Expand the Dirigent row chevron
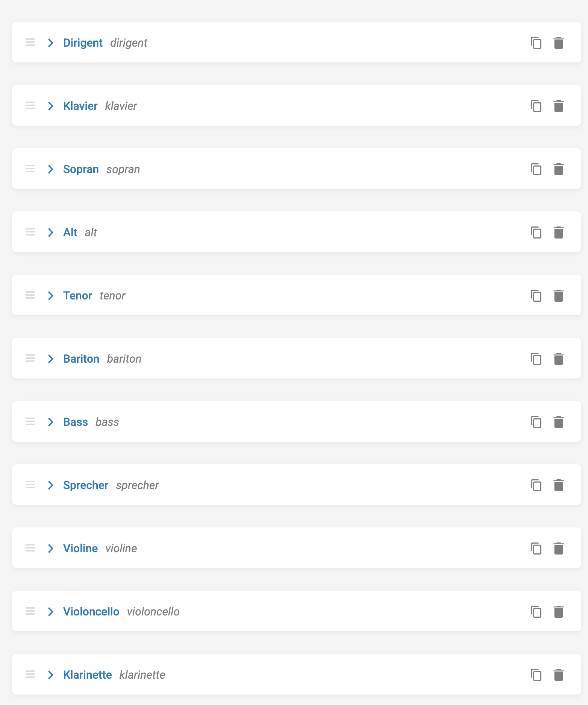 pyautogui.click(x=51, y=43)
